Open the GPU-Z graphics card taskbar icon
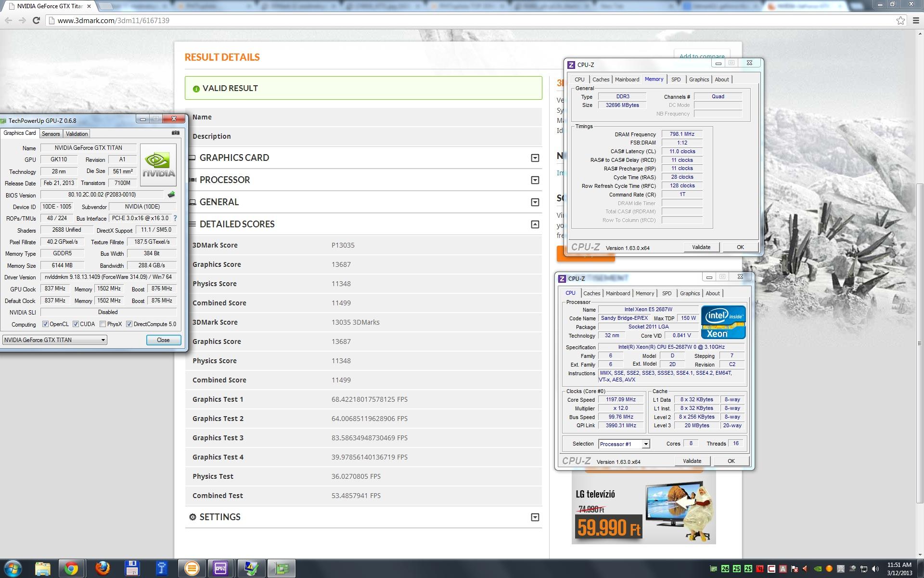924x578 pixels. coord(282,569)
